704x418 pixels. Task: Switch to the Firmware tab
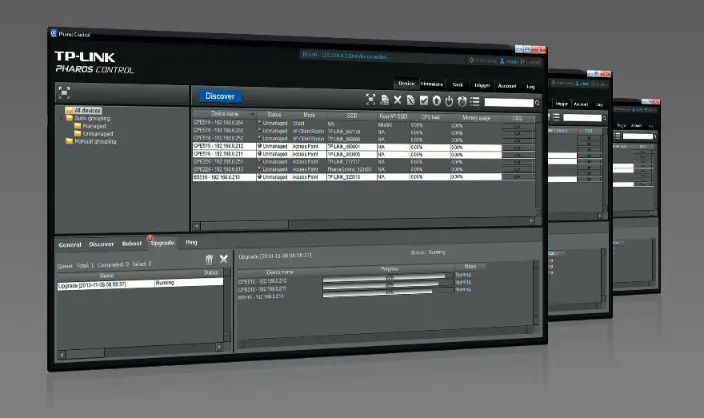(x=432, y=84)
